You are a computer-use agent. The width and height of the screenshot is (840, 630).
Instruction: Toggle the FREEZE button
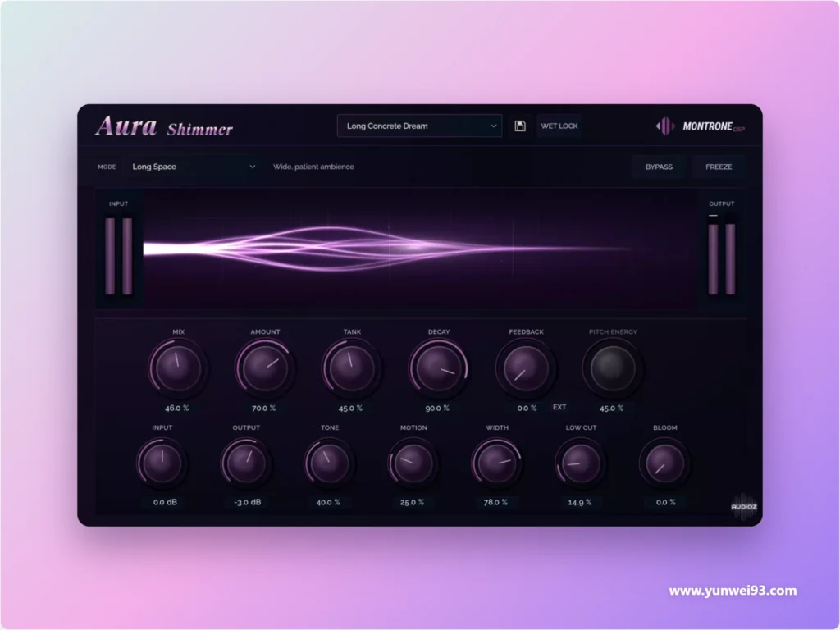[719, 167]
